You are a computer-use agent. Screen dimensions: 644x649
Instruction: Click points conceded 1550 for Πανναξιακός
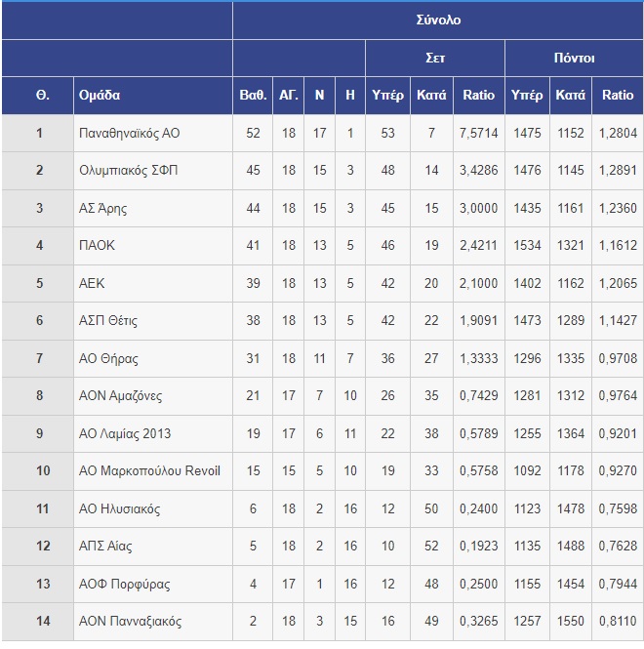(570, 621)
